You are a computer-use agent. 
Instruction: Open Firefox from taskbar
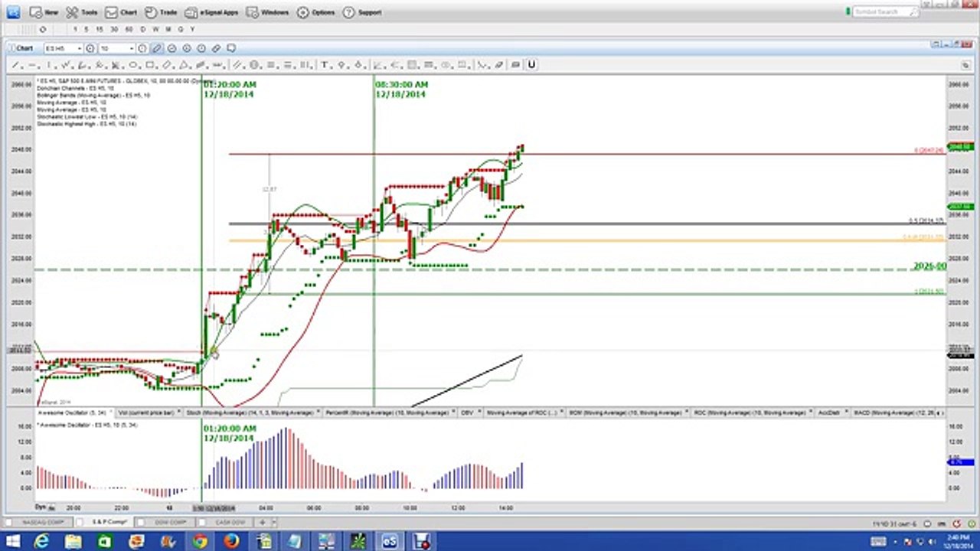tap(230, 542)
